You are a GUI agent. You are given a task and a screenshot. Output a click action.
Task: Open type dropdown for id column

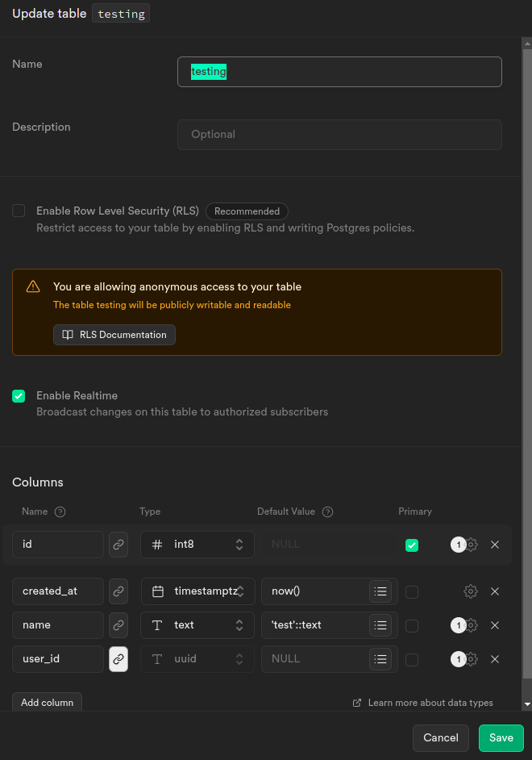197,545
